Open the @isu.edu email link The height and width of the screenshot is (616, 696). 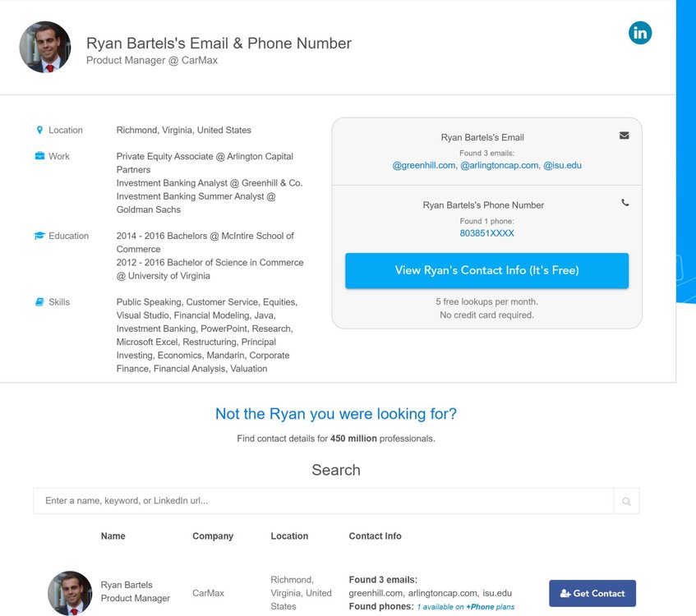click(562, 165)
